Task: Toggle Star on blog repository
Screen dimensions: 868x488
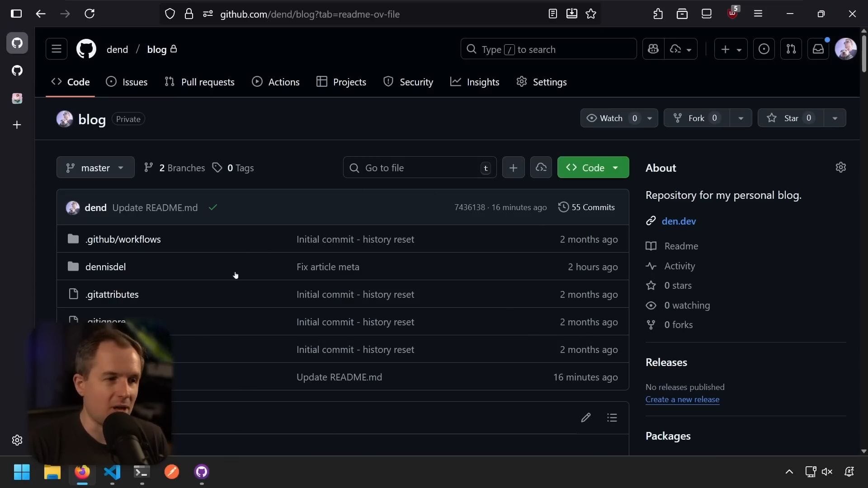Action: 790,118
